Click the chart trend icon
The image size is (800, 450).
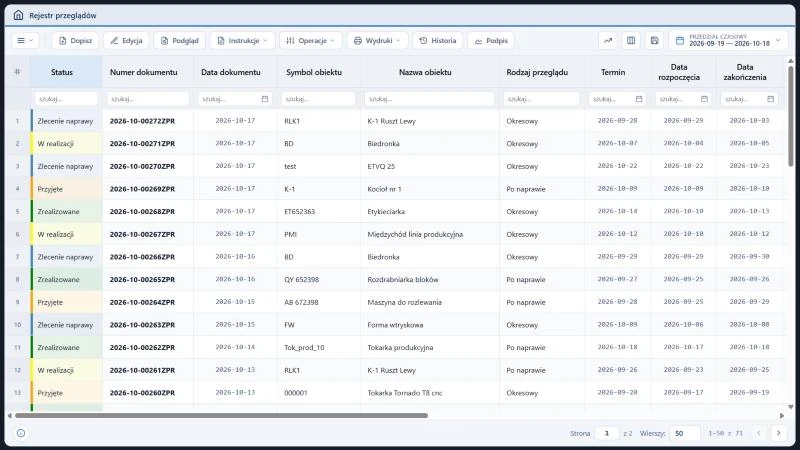click(608, 40)
